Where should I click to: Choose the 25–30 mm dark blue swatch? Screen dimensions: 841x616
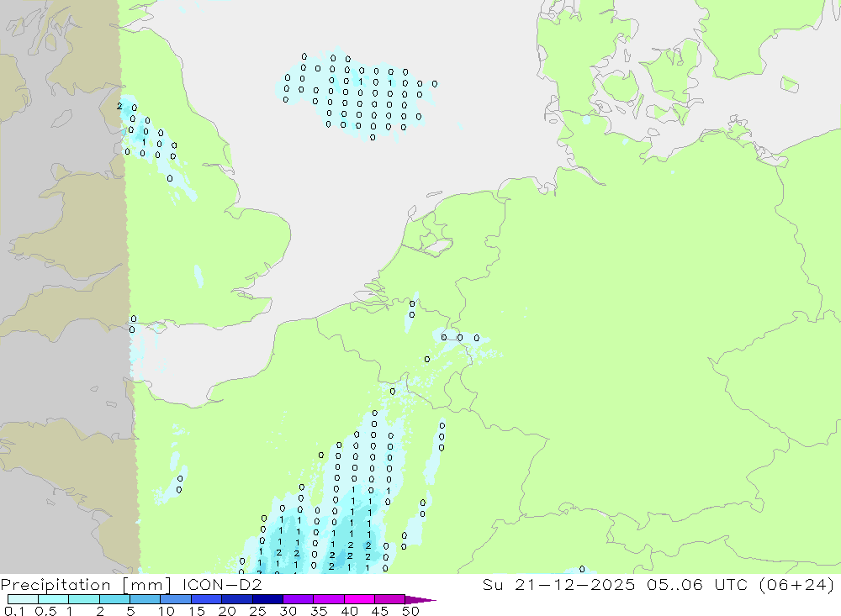(x=267, y=599)
